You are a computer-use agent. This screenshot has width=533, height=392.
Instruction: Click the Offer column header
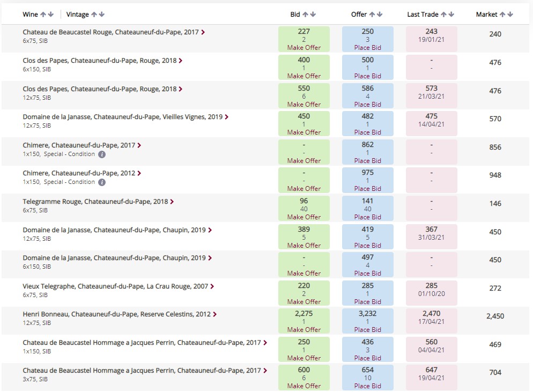[359, 14]
